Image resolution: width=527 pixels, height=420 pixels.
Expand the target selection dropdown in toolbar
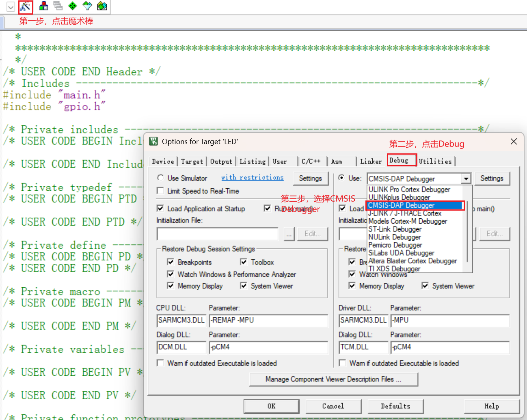click(x=11, y=6)
